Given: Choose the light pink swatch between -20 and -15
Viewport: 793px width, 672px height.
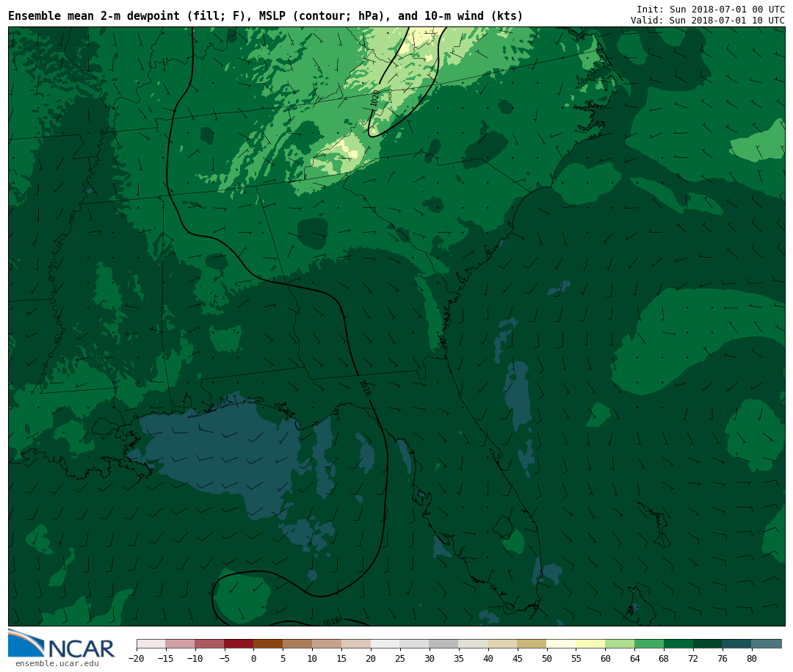Looking at the screenshot, I should 151,644.
